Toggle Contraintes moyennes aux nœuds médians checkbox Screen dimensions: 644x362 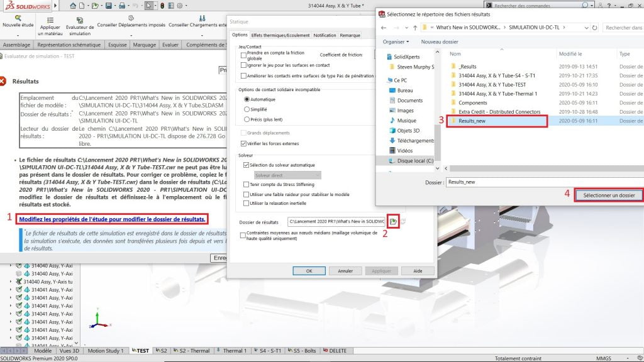click(x=243, y=235)
